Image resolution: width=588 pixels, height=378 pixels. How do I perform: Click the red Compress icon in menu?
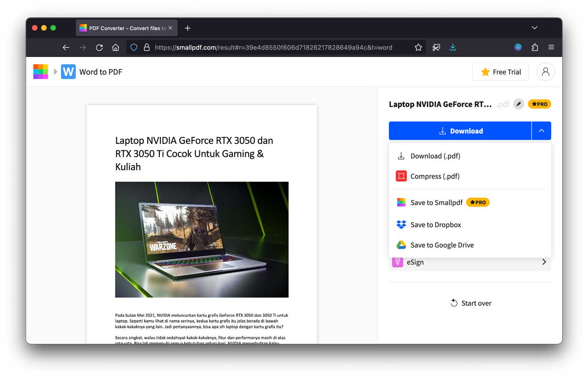pyautogui.click(x=401, y=176)
